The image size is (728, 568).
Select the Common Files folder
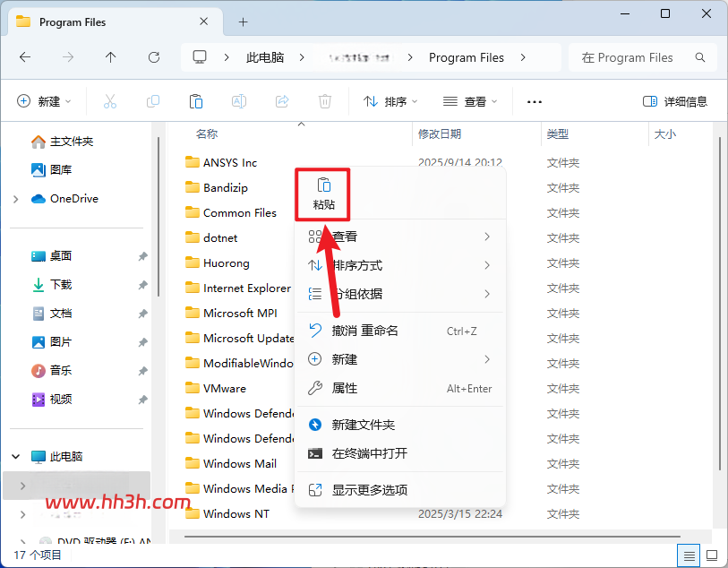click(x=231, y=212)
